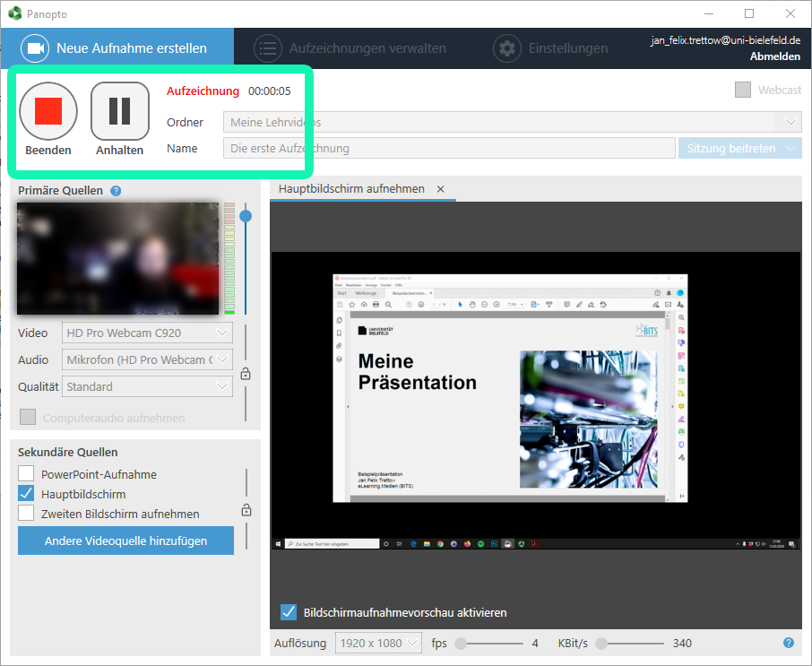Open the Video source dropdown
Image resolution: width=812 pixels, height=666 pixels.
tap(148, 333)
